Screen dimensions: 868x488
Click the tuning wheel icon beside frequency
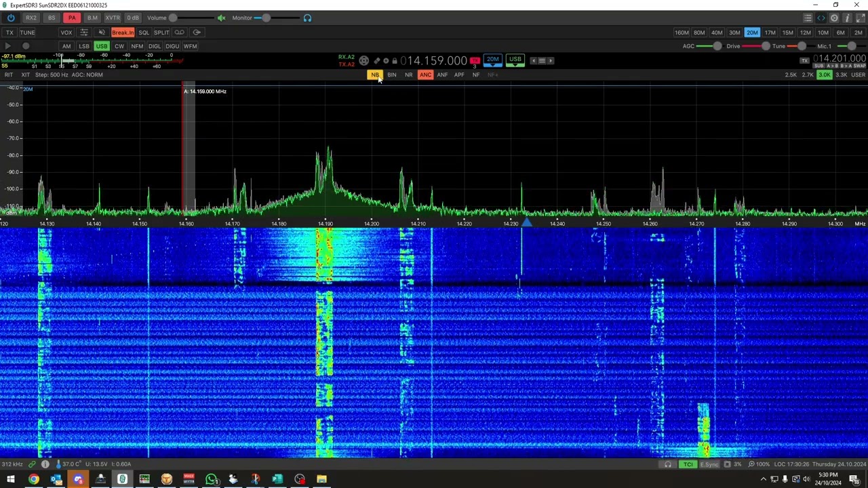point(364,61)
